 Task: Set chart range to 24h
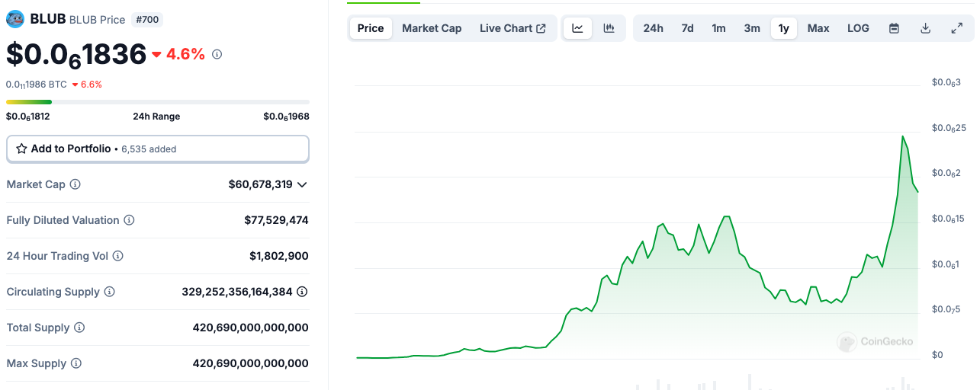tap(653, 28)
